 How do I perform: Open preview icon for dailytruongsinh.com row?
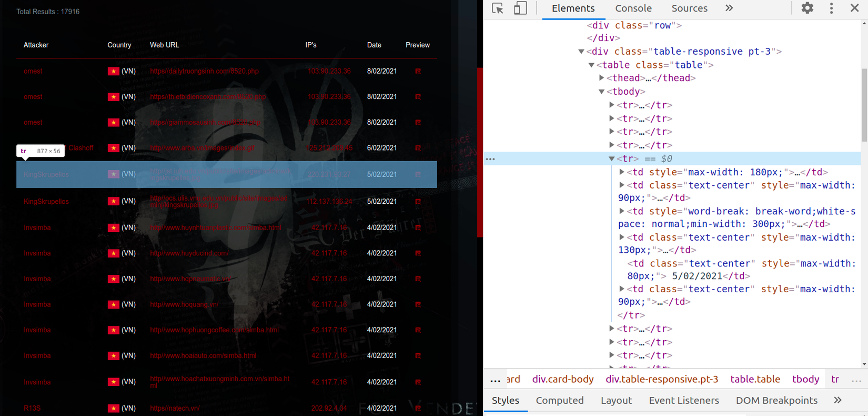point(418,71)
